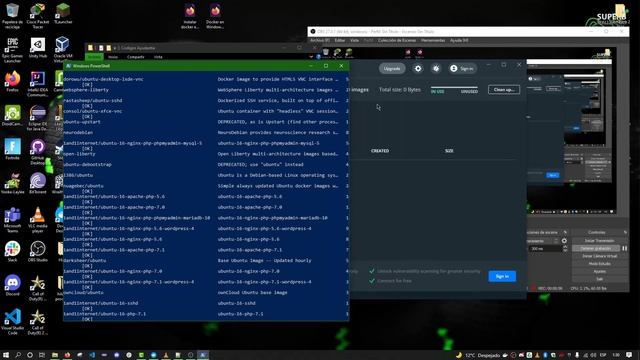Open the Vista menu in OBS

[x=355, y=40]
